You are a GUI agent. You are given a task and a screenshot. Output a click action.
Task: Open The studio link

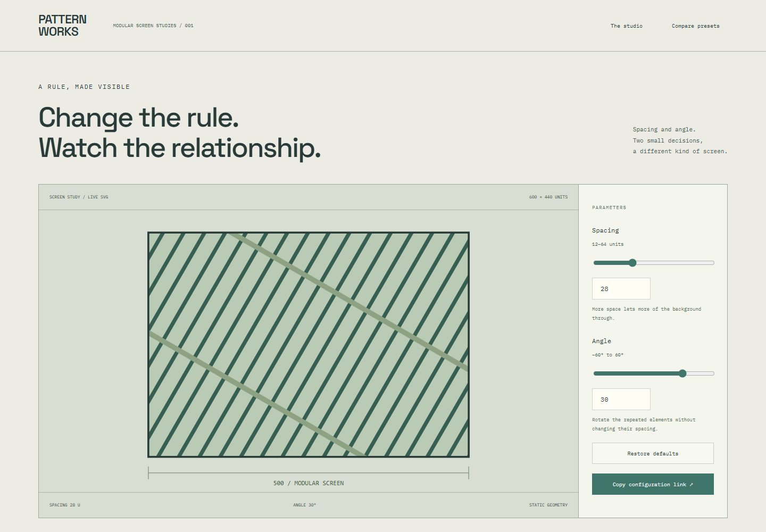[626, 26]
